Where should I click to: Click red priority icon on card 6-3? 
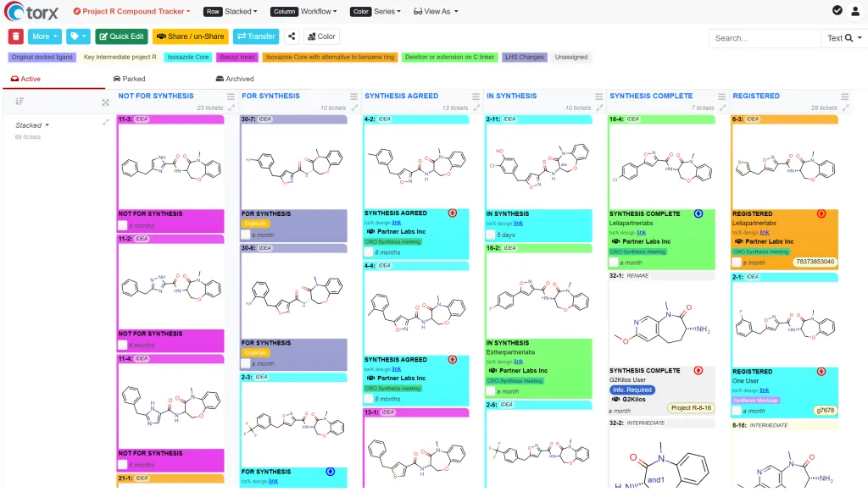(821, 213)
